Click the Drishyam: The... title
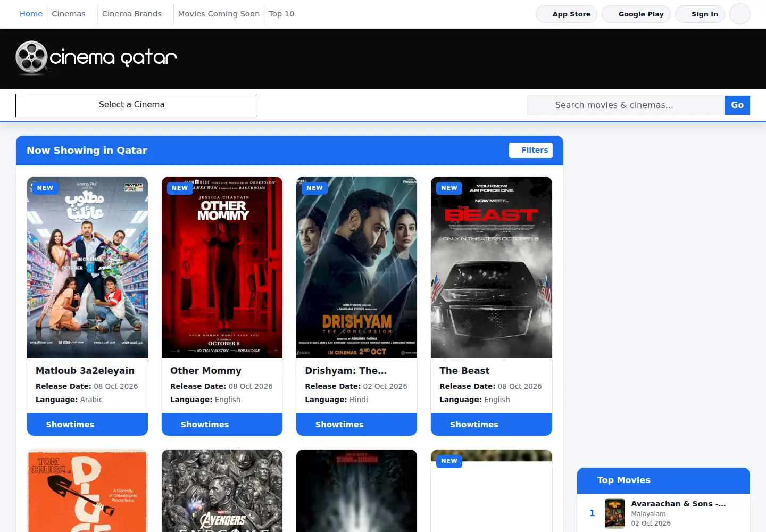 pyautogui.click(x=346, y=371)
